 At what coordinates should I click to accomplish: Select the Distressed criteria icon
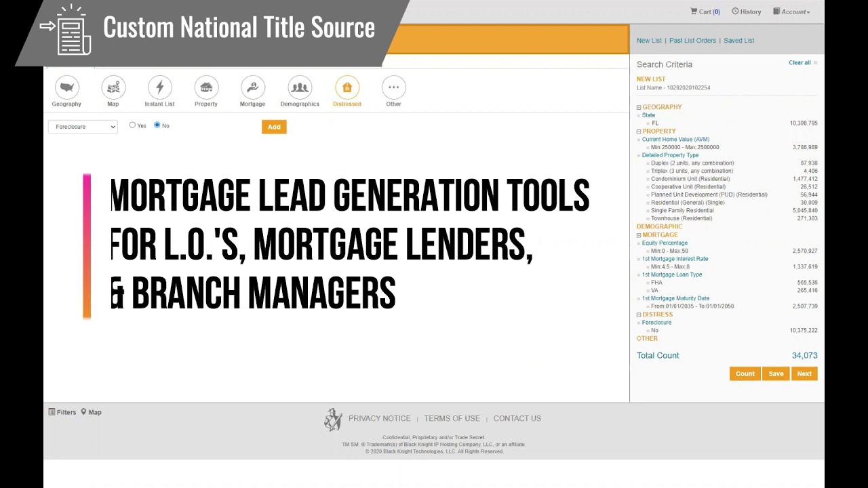[x=347, y=87]
